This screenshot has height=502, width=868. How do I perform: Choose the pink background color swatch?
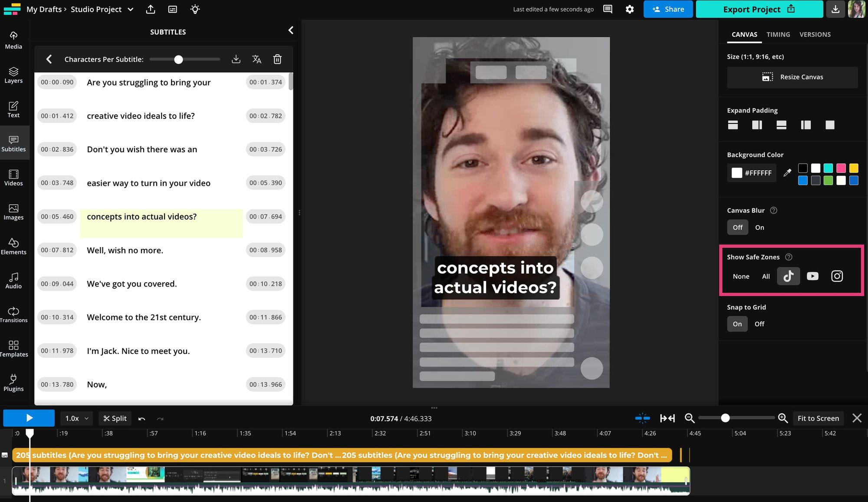tap(841, 168)
